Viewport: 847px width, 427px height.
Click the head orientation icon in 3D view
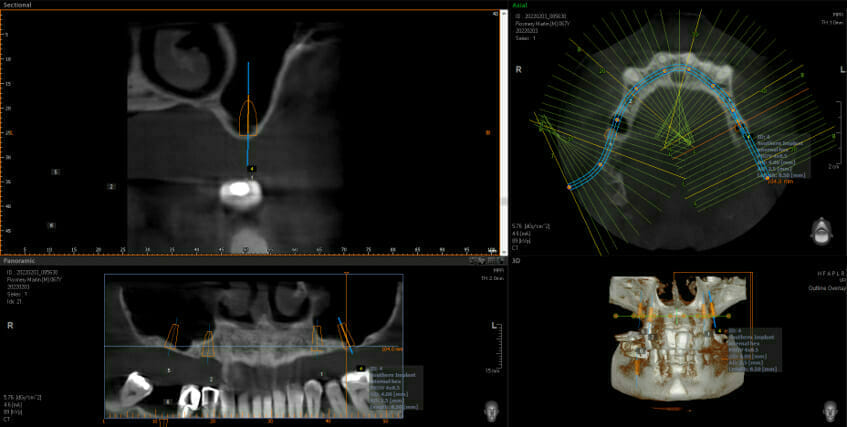pyautogui.click(x=828, y=410)
